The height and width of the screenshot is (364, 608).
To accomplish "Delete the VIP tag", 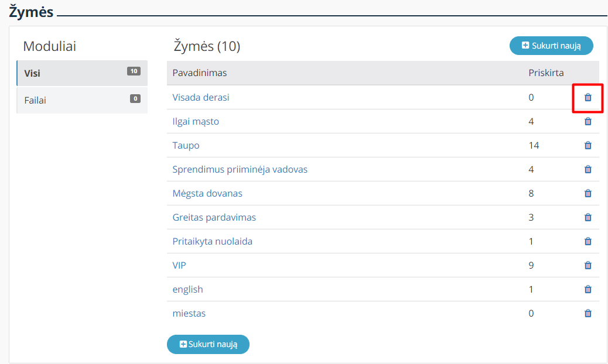I will click(x=588, y=265).
